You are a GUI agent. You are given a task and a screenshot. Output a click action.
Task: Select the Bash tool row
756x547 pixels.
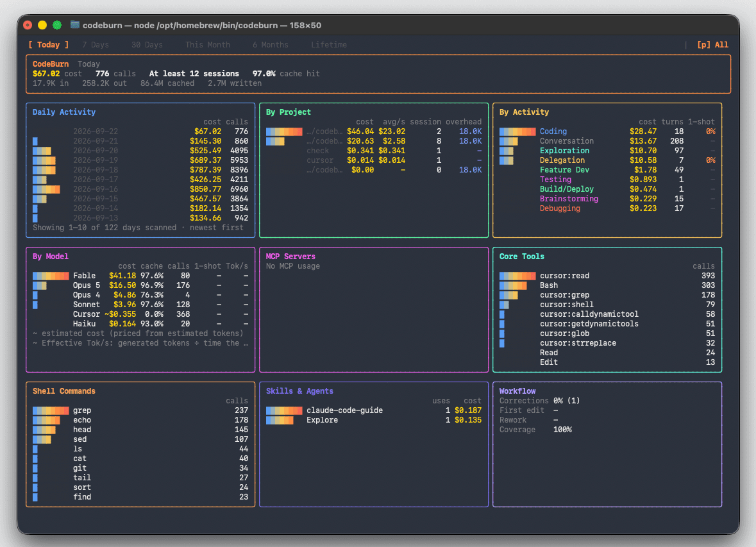click(607, 285)
